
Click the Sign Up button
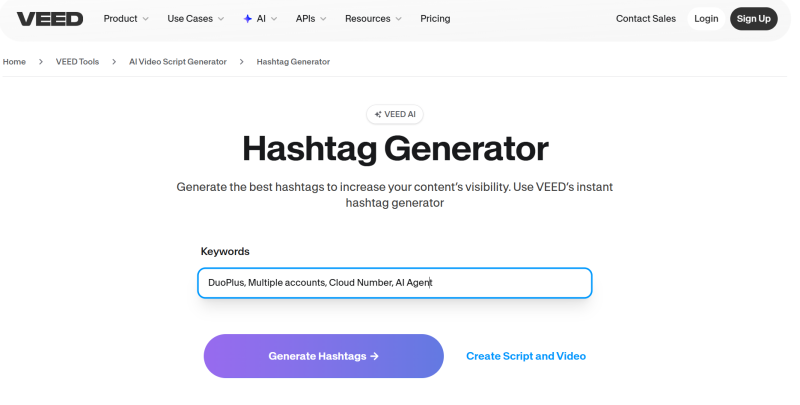(x=754, y=19)
